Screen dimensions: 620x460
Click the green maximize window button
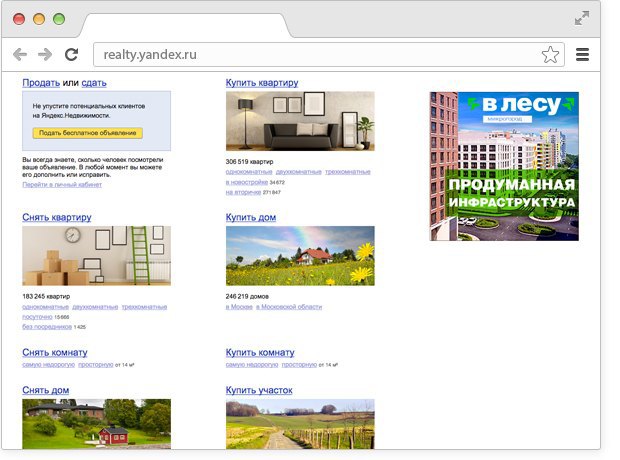(59, 19)
